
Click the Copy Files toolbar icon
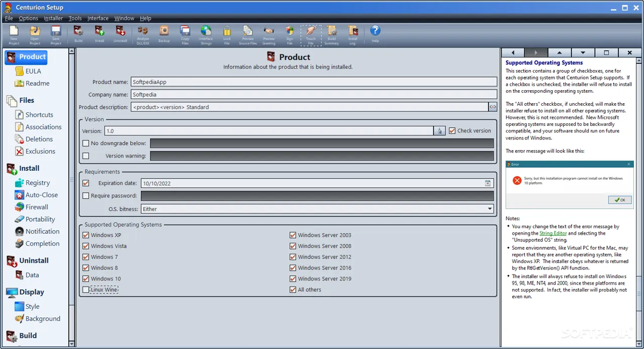[185, 35]
